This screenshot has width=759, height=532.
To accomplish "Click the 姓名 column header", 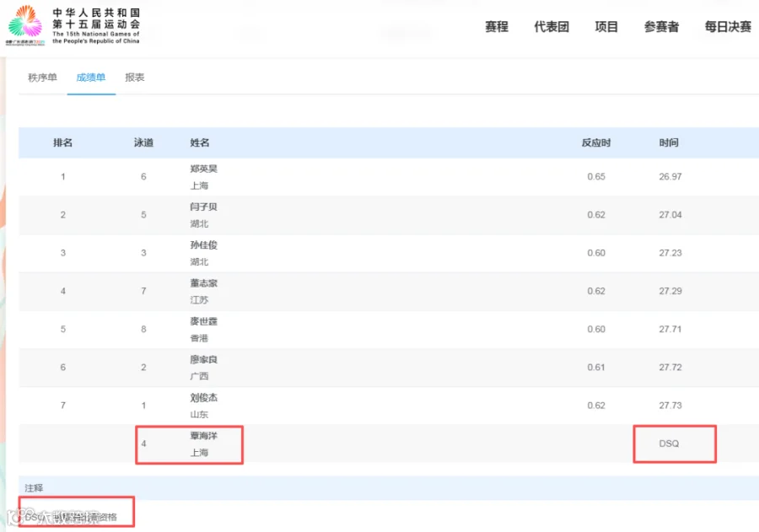I will [200, 142].
